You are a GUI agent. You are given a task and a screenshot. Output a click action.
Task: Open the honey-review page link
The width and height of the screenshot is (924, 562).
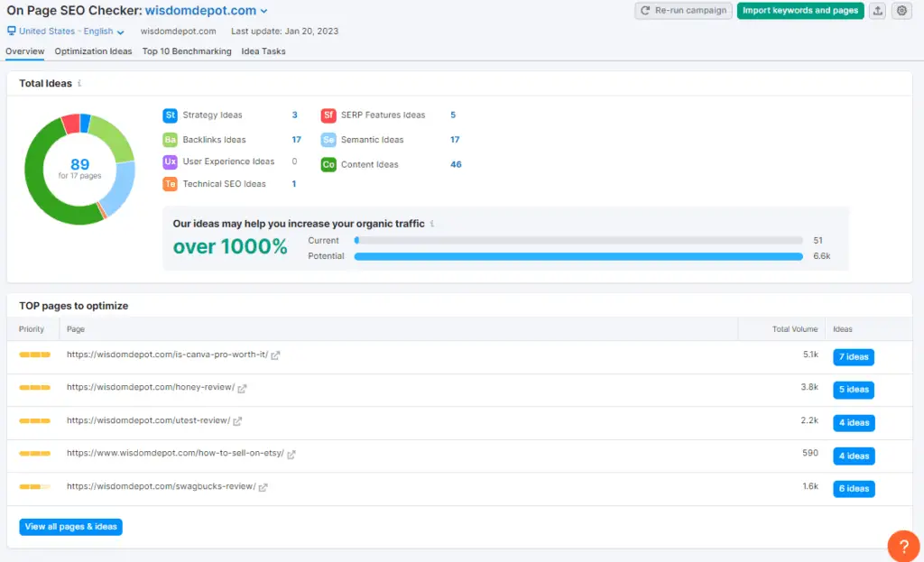(x=151, y=387)
